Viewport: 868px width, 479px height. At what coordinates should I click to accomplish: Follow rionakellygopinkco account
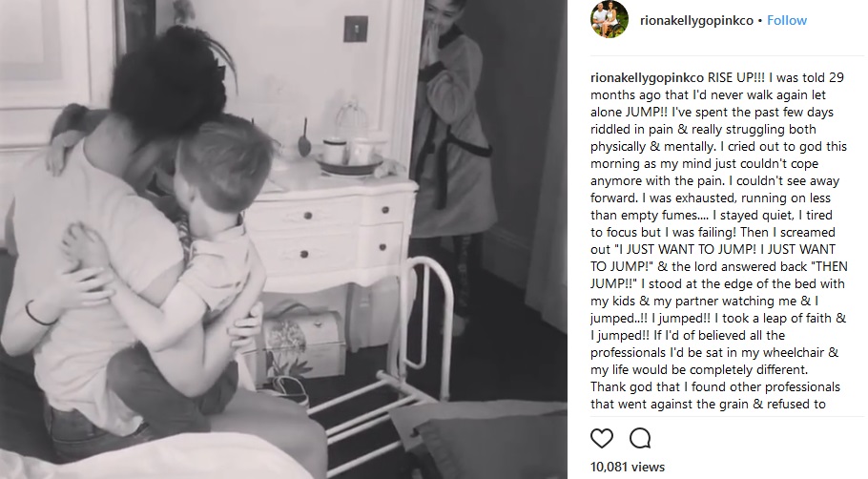(787, 20)
